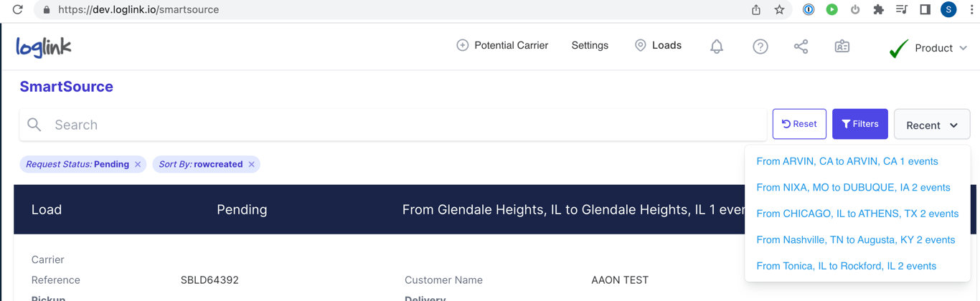Add a Potential Carrier
The height and width of the screenshot is (301, 980).
(x=502, y=46)
